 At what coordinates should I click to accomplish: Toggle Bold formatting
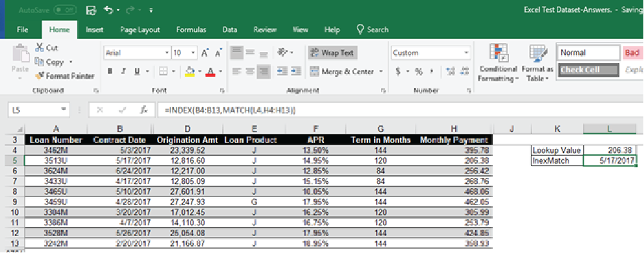pyautogui.click(x=110, y=72)
